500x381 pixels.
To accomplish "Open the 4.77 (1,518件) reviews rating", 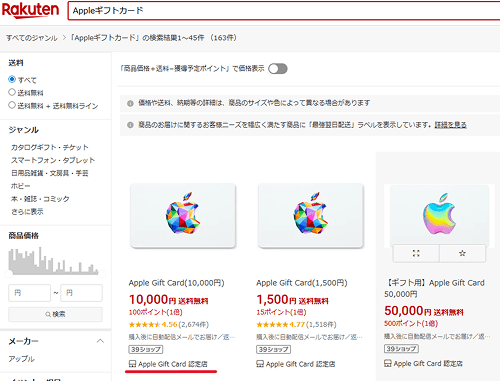I will [296, 324].
